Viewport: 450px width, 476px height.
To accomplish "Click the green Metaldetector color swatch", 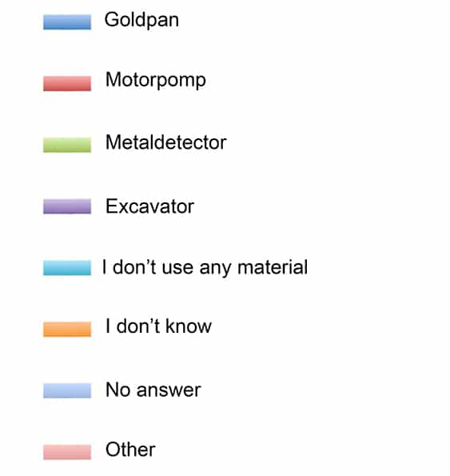I will click(67, 145).
